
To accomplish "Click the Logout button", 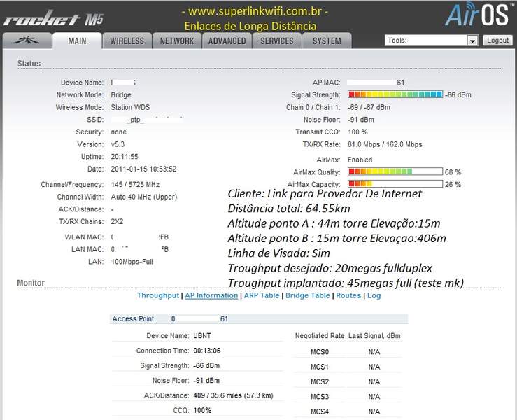I will click(498, 41).
